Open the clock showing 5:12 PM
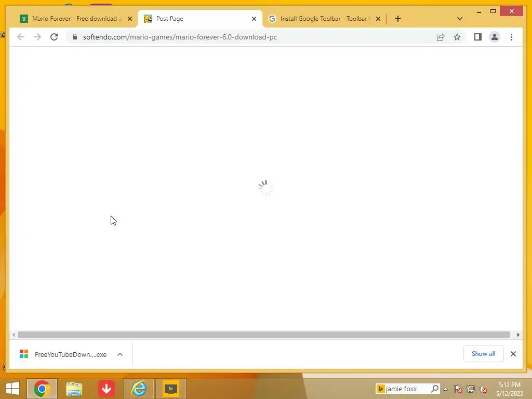532x399 pixels. [x=509, y=389]
